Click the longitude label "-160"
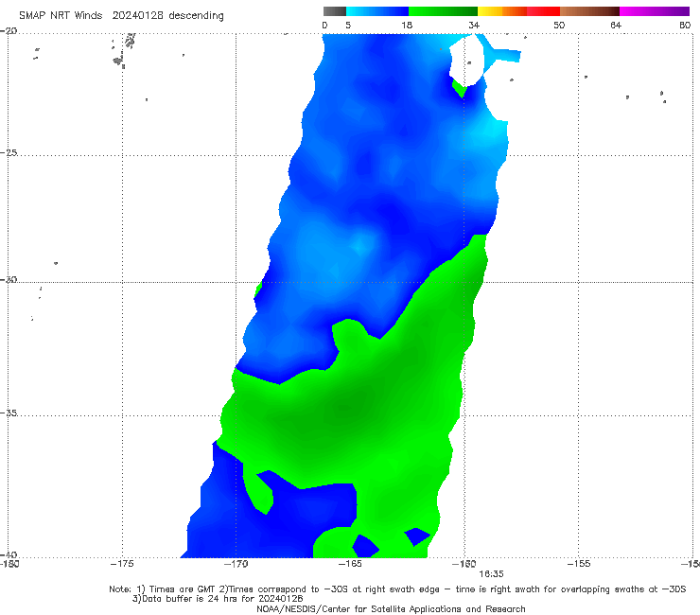Image resolution: width=700 pixels, height=615 pixels. point(464,564)
